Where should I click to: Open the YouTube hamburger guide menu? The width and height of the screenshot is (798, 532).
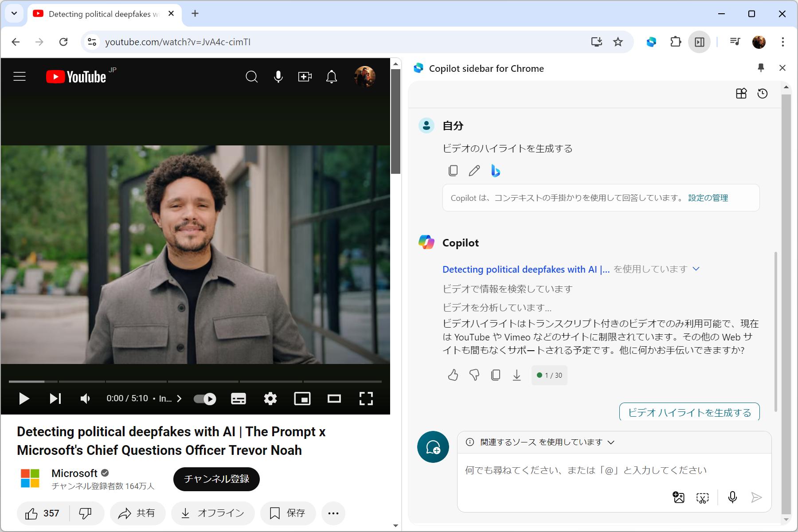pos(20,77)
